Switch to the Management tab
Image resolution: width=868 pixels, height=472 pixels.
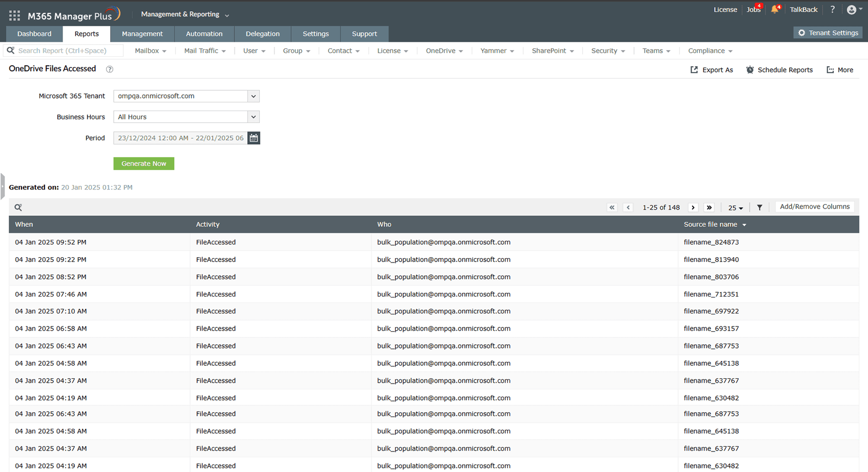point(142,34)
